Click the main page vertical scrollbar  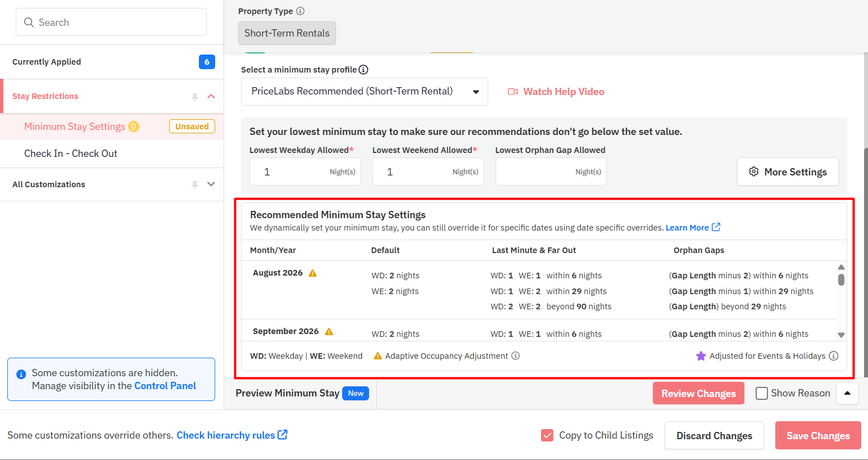865,261
